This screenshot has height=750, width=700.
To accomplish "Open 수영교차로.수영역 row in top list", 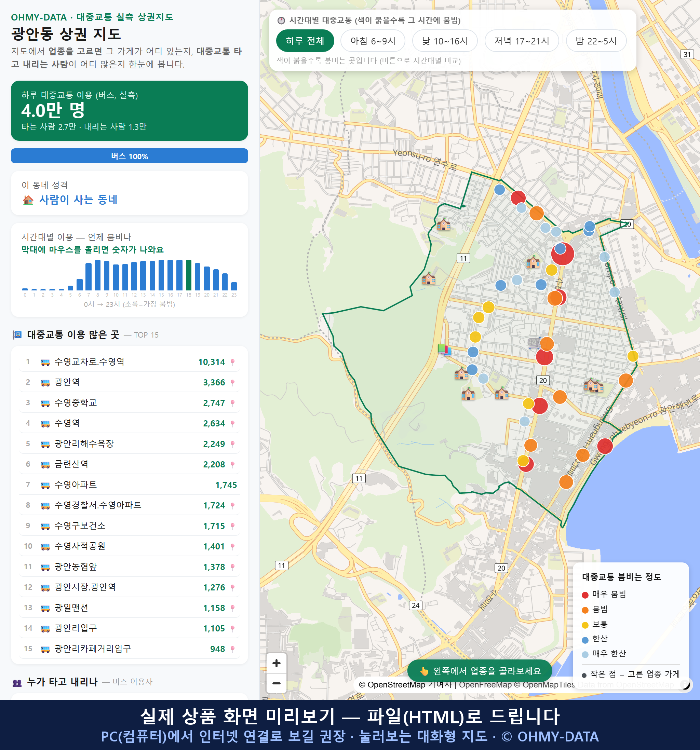I will (x=130, y=362).
